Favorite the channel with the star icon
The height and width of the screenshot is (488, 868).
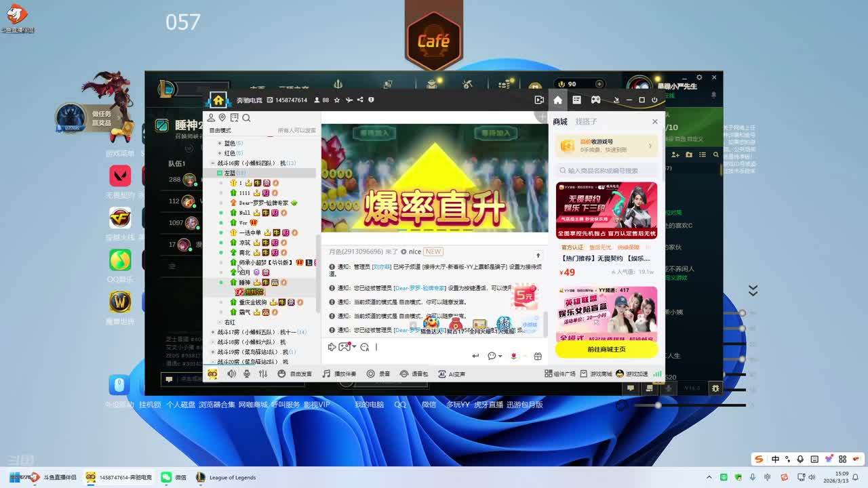click(337, 100)
